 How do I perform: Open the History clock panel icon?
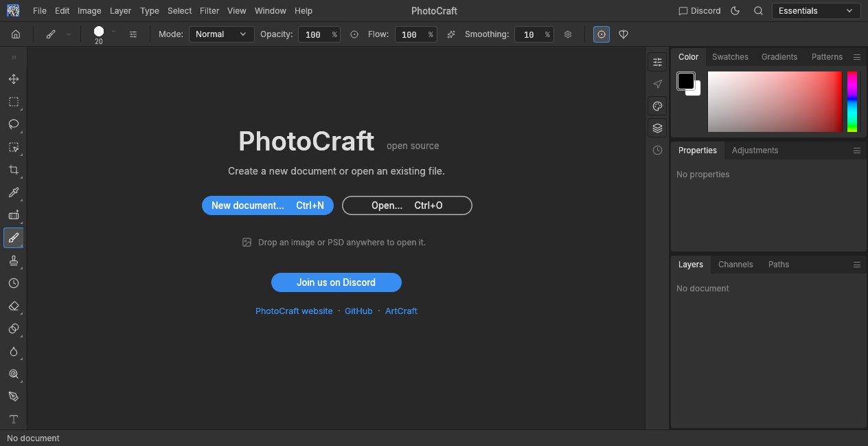coord(657,150)
